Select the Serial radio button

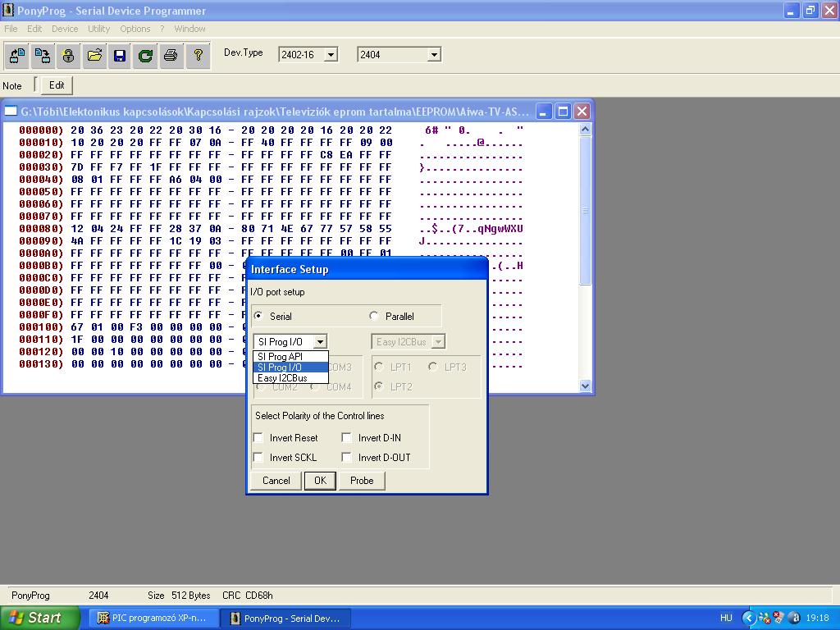point(258,316)
